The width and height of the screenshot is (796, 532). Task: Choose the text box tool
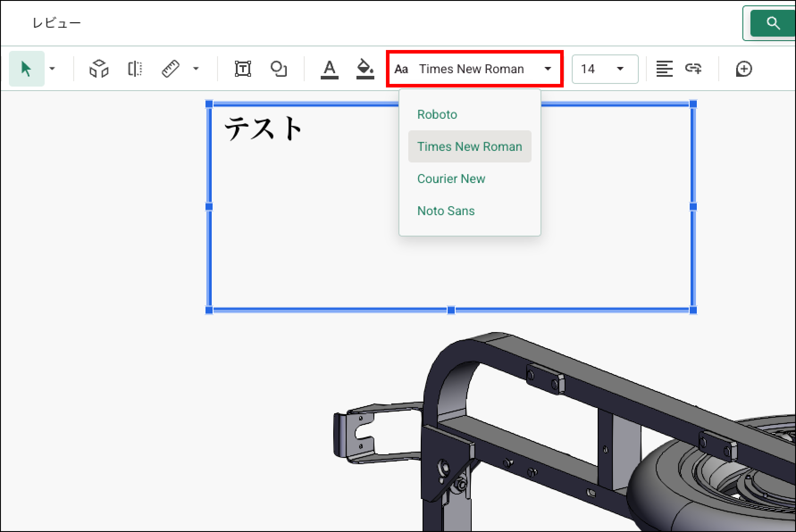[x=243, y=69]
